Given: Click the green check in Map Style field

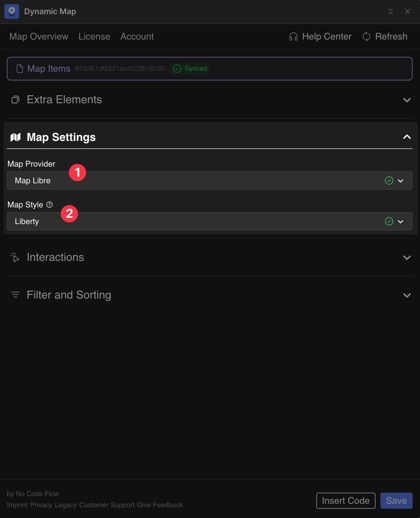Looking at the screenshot, I should [x=389, y=221].
